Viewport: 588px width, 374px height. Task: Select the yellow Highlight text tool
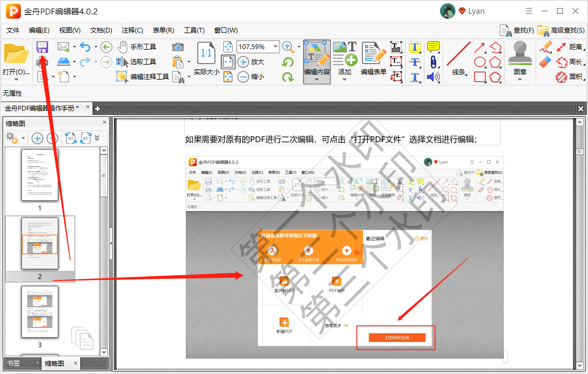(414, 47)
